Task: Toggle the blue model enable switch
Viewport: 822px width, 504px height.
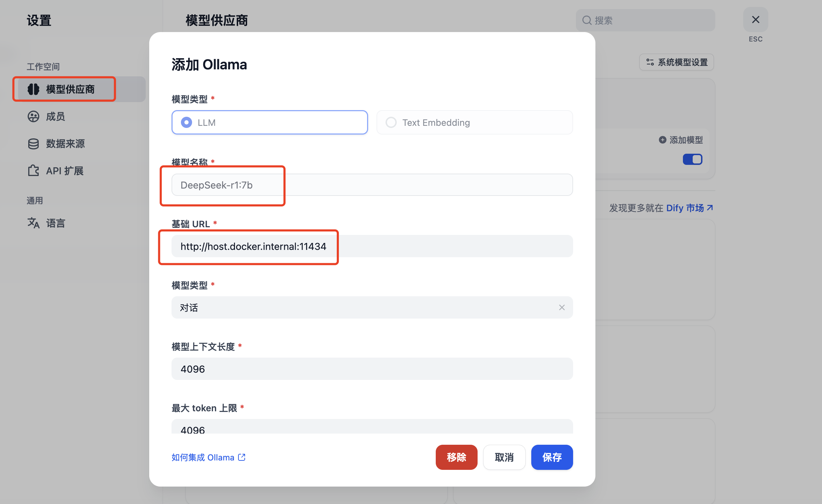Action: [x=692, y=159]
